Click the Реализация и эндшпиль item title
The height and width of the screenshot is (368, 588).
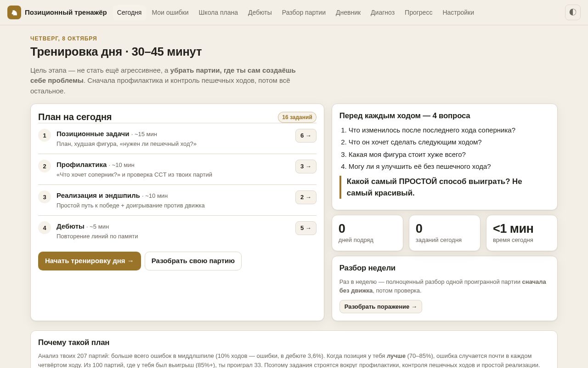click(x=98, y=195)
